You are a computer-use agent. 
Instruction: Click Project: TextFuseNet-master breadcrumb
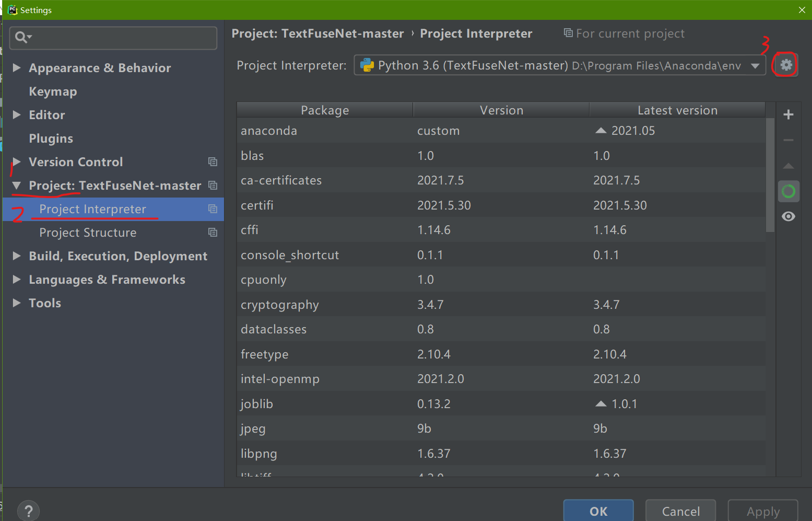pos(317,34)
